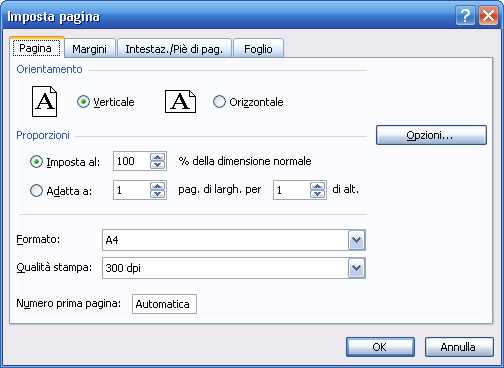This screenshot has width=504, height=368.
Task: Click the landscape page orientation icon
Action: 180,101
